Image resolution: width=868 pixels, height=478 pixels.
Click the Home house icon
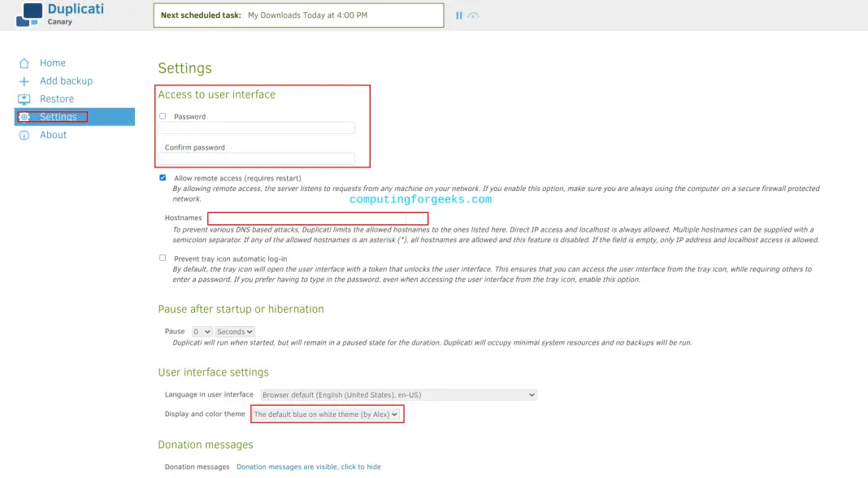coord(24,63)
